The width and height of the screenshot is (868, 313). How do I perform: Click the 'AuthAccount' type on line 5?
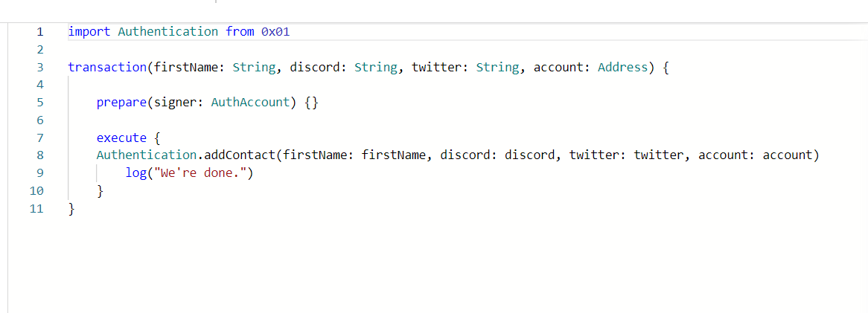tap(250, 103)
